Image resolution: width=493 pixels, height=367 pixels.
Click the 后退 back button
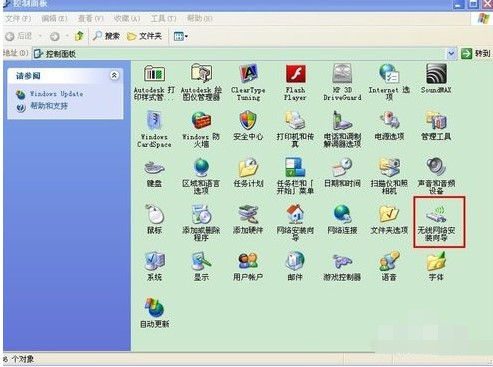[19, 36]
